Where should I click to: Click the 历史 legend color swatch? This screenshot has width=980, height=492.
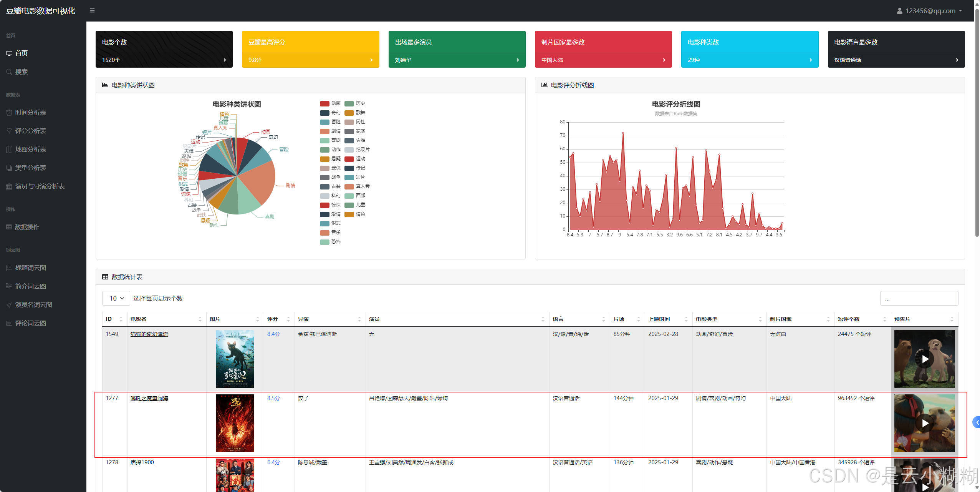pos(349,104)
